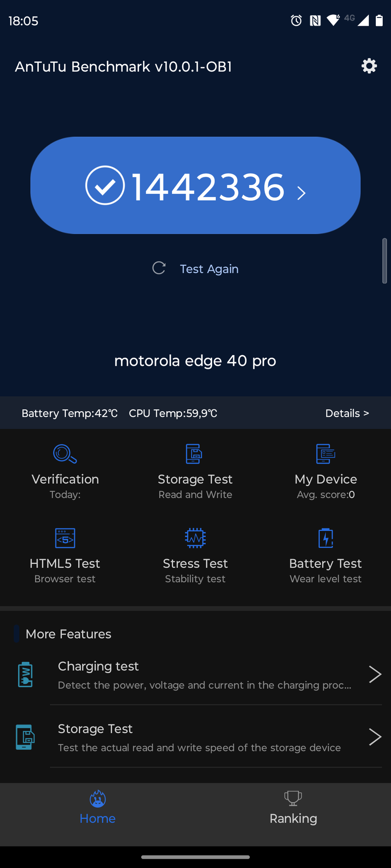Tap the alarm icon in status bar

[296, 20]
